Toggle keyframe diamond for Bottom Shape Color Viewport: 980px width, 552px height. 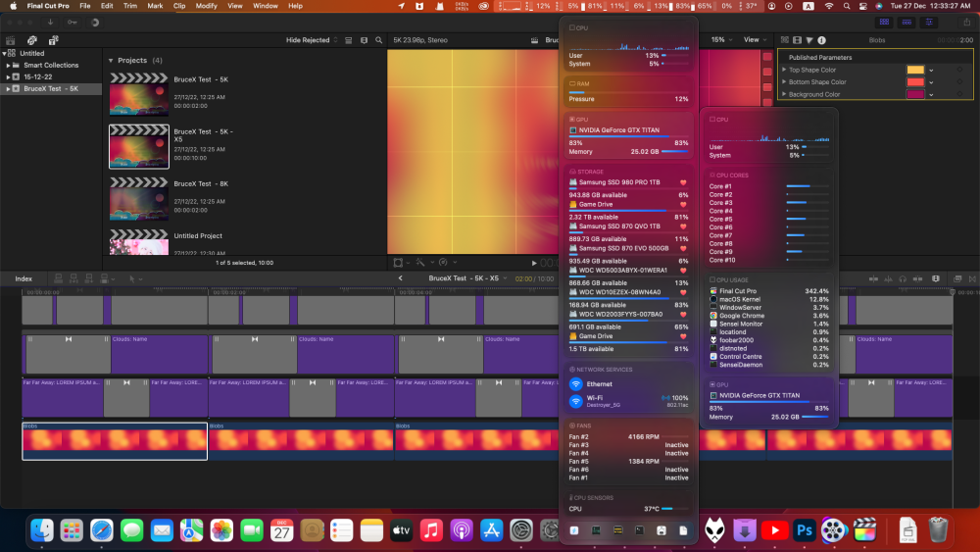[960, 82]
